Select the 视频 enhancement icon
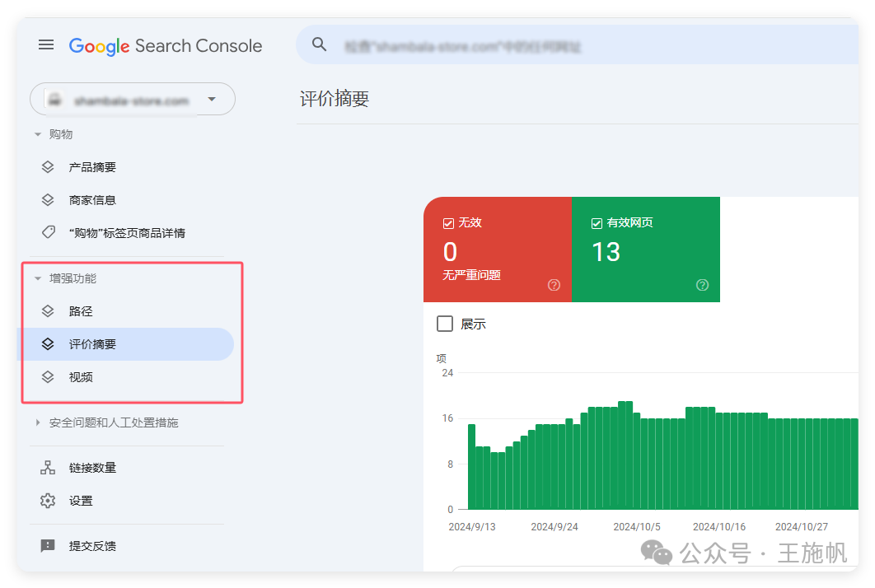875x588 pixels. [49, 377]
